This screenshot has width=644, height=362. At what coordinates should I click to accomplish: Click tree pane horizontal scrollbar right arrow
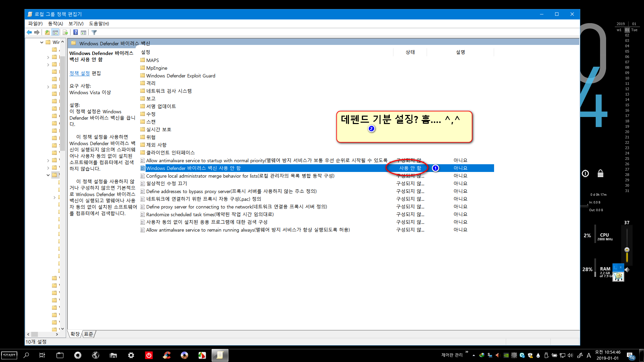[57, 334]
